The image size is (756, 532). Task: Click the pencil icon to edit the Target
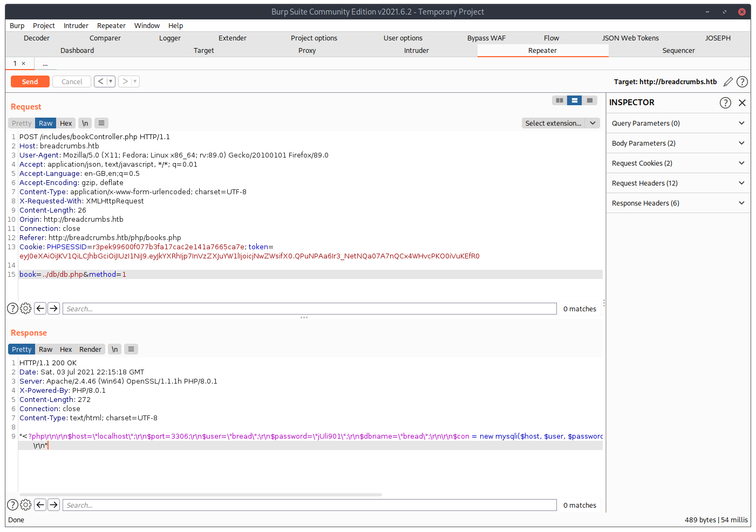pyautogui.click(x=728, y=81)
